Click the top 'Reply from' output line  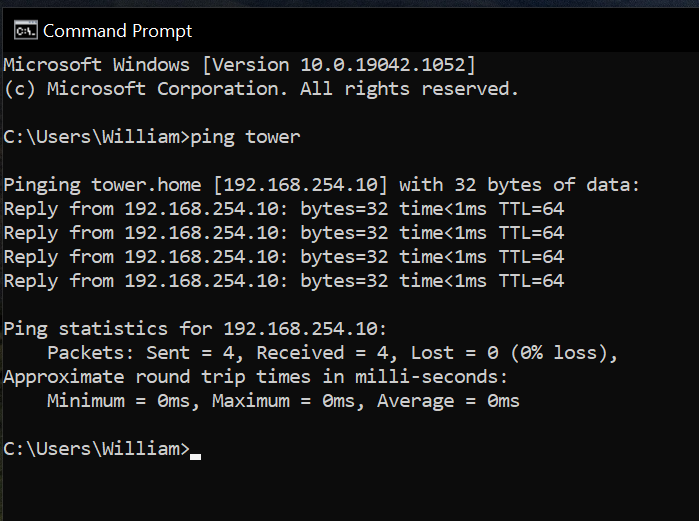284,209
